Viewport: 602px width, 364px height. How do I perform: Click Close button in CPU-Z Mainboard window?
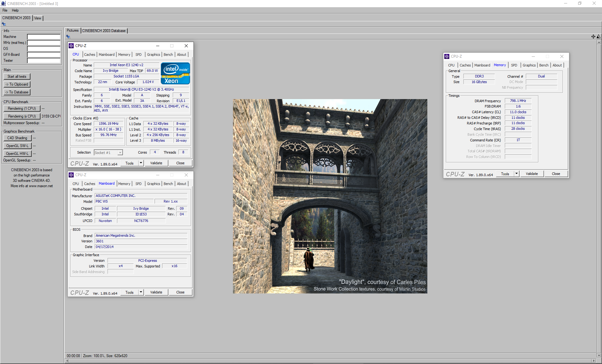[180, 292]
